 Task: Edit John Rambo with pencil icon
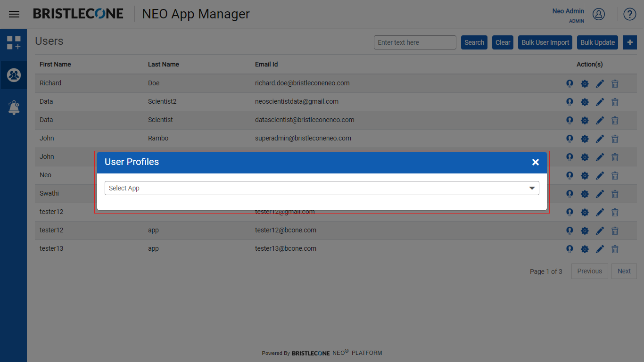click(600, 139)
